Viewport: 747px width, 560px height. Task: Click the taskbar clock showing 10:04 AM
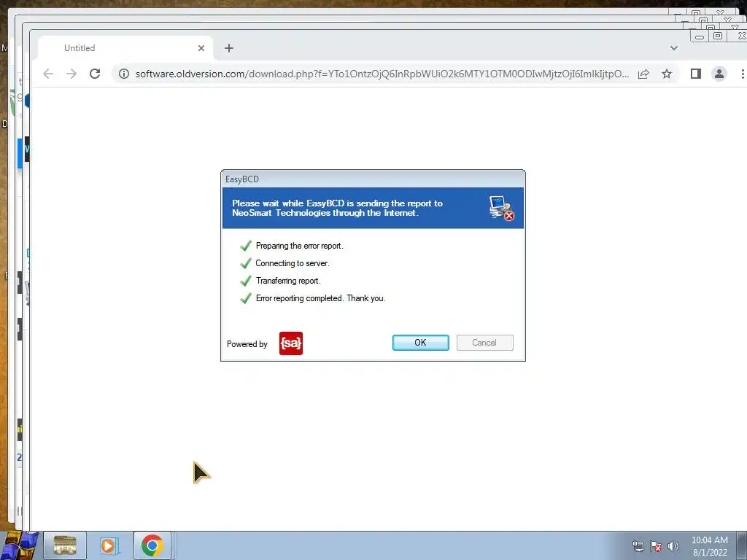[710, 546]
